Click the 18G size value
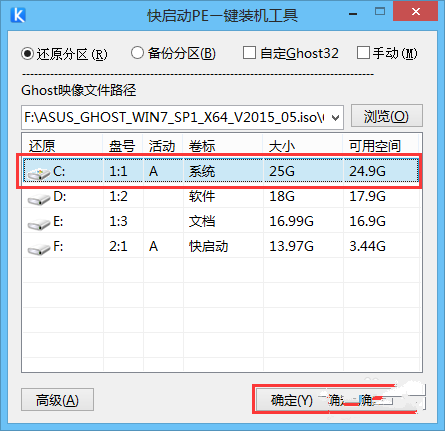Screen dimensions: 445x431 pyautogui.click(x=282, y=196)
